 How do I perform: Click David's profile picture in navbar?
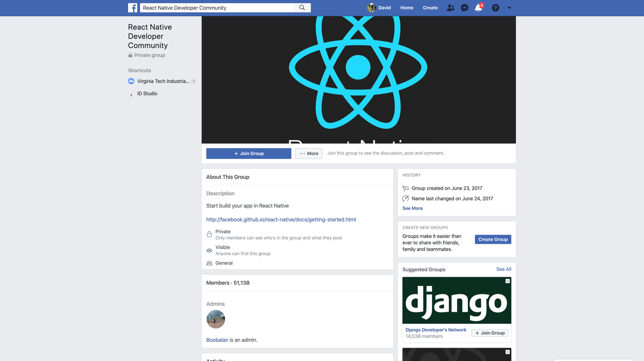click(371, 8)
